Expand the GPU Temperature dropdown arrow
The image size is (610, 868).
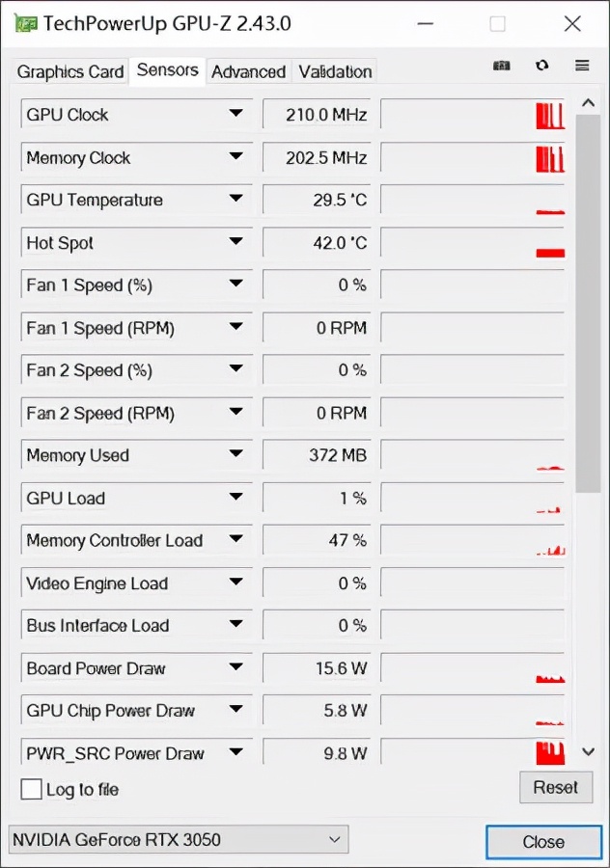236,200
